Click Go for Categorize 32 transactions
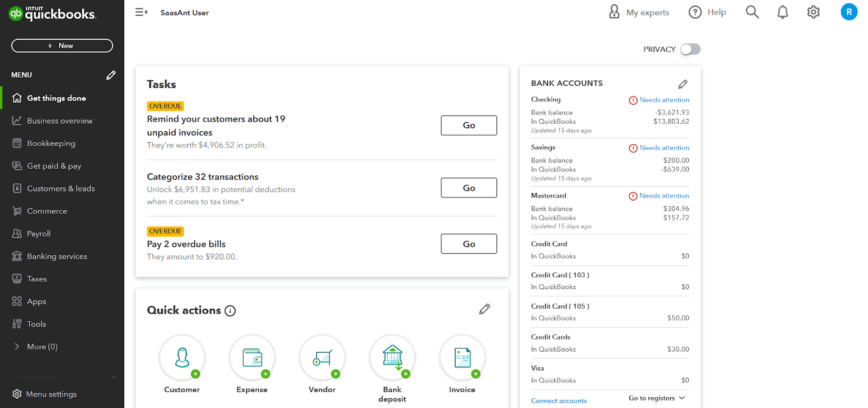868x408 pixels. pos(469,188)
